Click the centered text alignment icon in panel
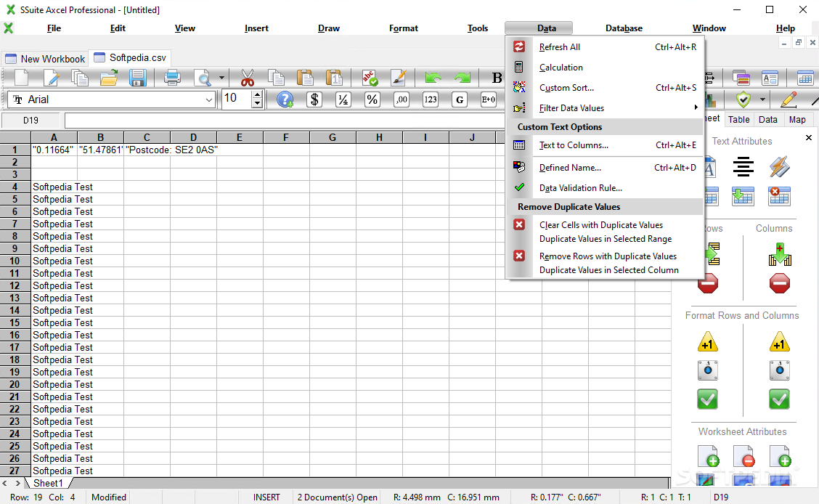This screenshot has width=819, height=504. click(743, 167)
